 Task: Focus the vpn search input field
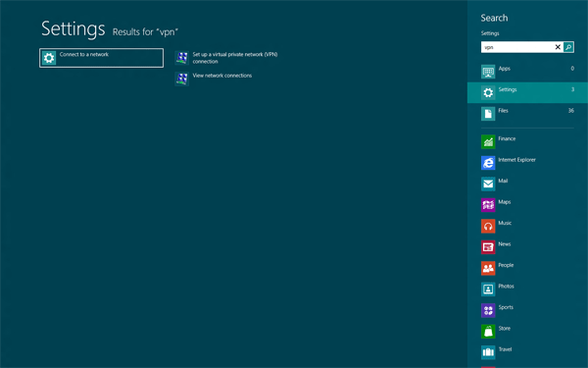517,47
